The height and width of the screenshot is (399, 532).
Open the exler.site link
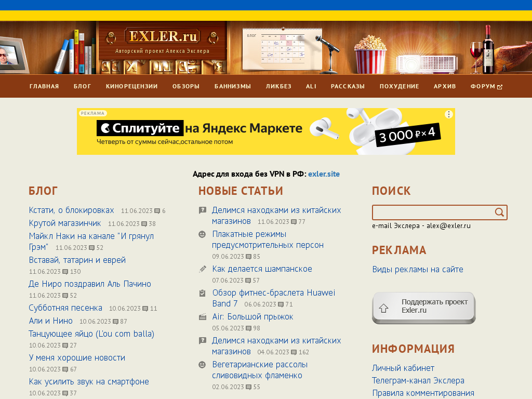324,174
